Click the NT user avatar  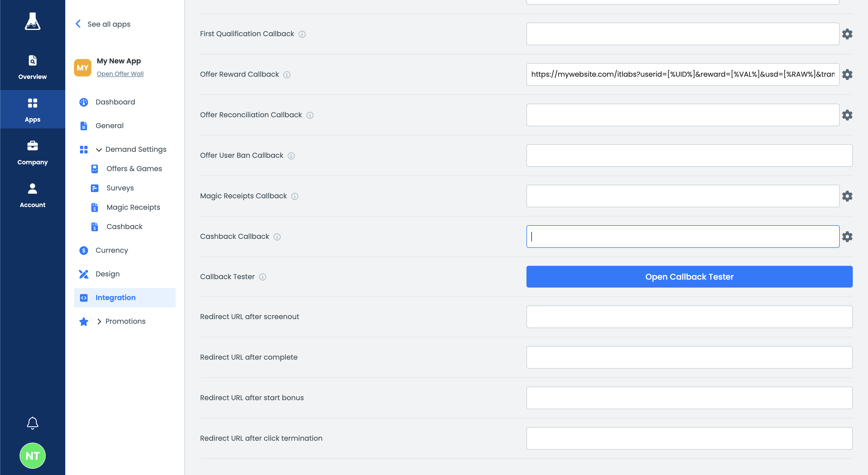32,455
